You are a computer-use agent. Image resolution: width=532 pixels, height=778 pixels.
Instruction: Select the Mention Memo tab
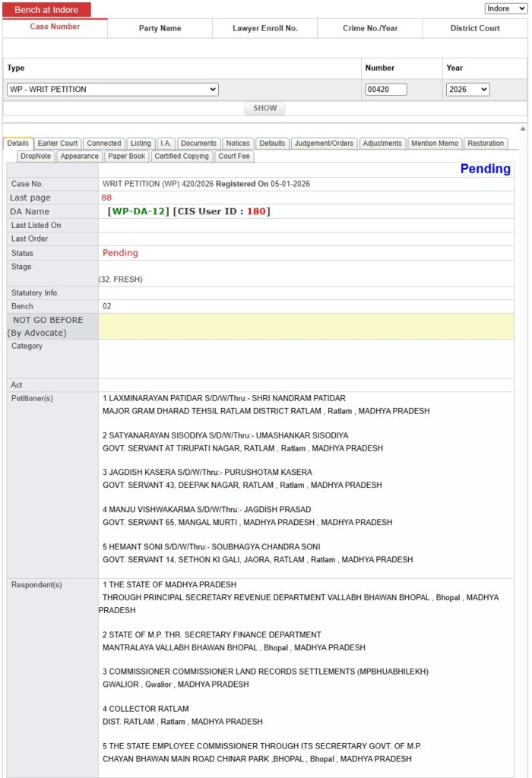click(x=434, y=144)
